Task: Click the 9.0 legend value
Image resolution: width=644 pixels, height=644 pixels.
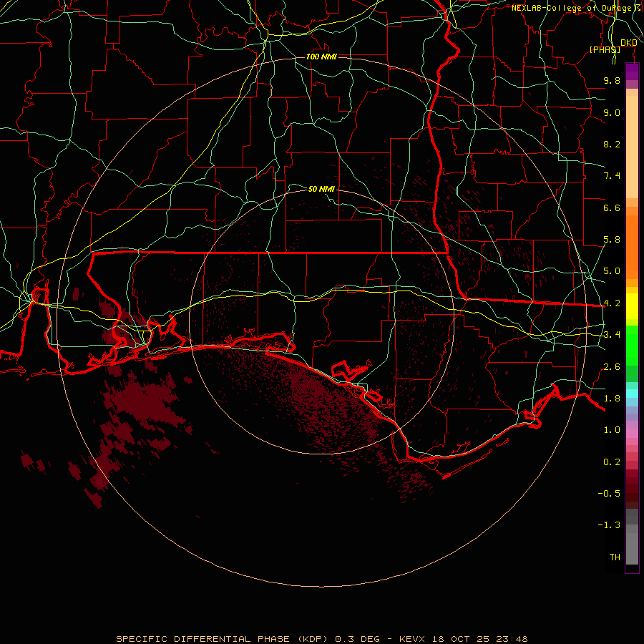Action: 612,112
